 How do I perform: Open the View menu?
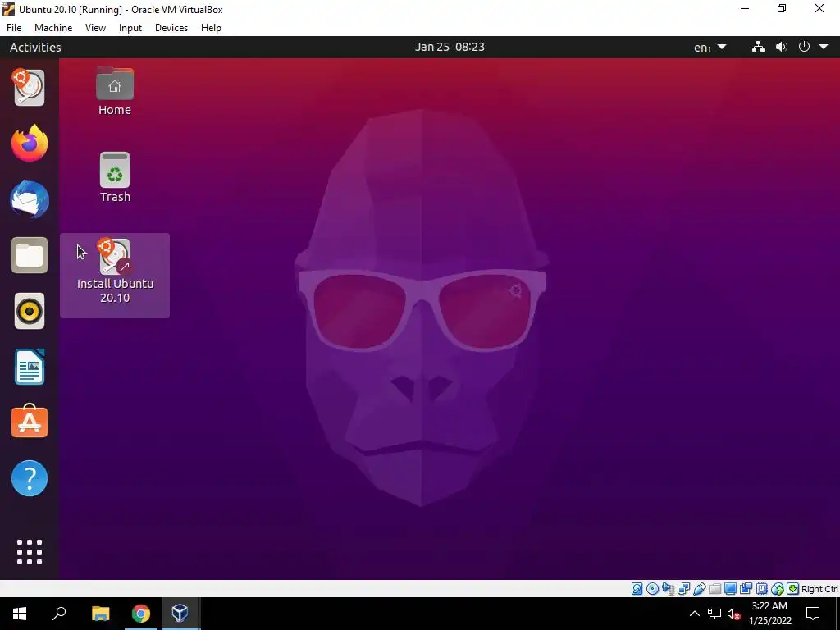coord(95,28)
